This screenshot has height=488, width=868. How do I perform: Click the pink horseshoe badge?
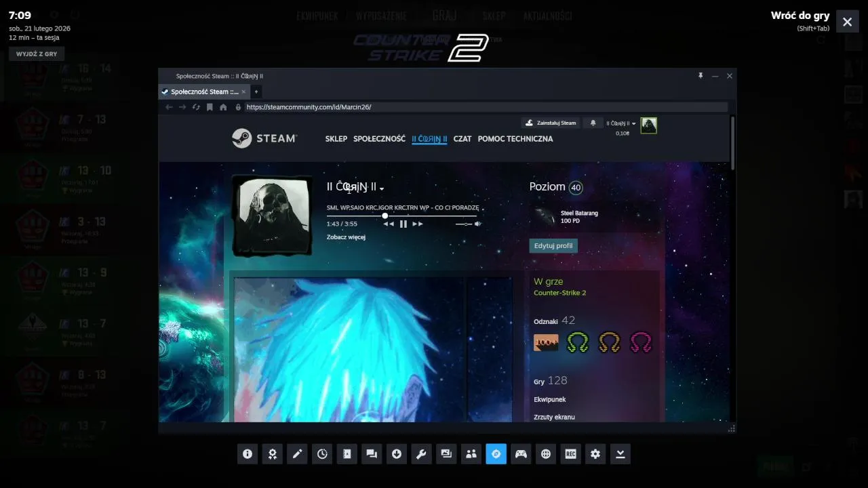[641, 343]
